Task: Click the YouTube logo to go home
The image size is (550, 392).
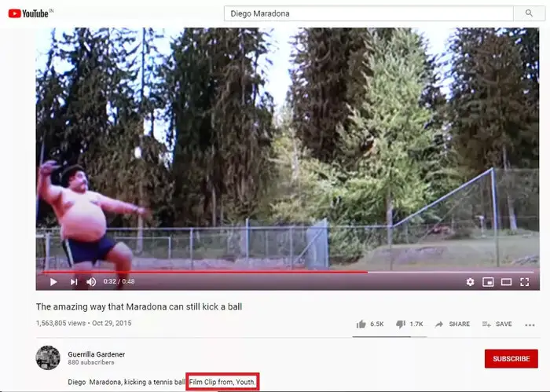Action: (31, 13)
